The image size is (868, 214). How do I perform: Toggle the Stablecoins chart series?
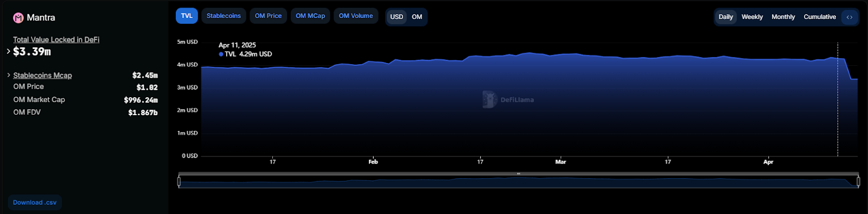224,16
